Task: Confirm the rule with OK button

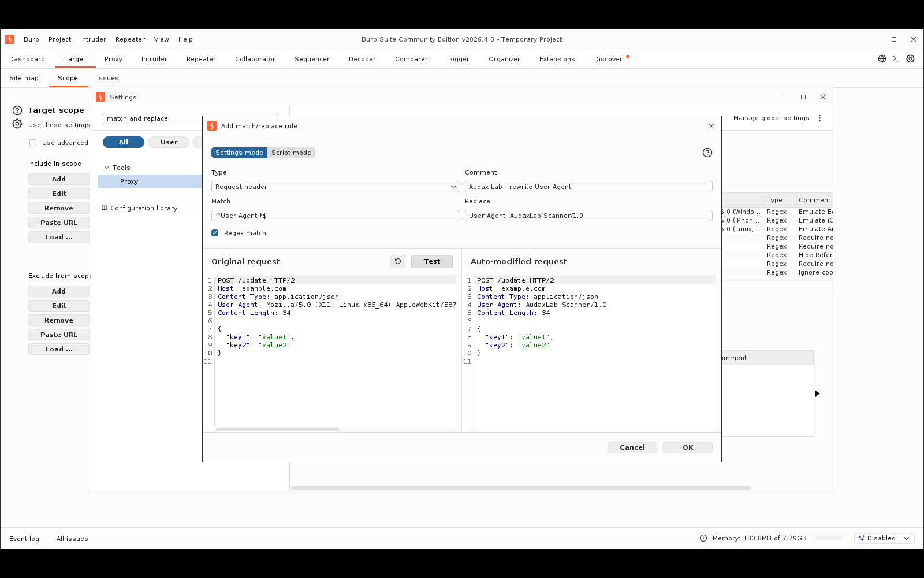Action: click(x=688, y=447)
